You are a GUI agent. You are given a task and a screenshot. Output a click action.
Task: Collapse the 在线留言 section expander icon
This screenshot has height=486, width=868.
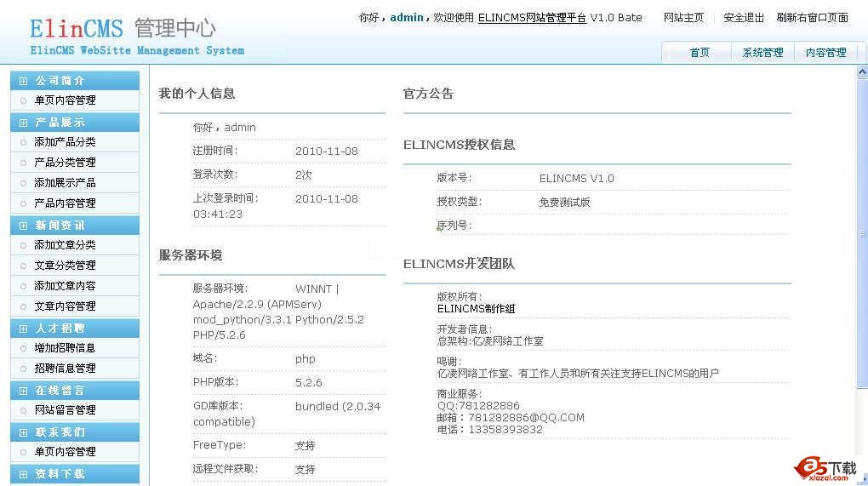coord(23,391)
